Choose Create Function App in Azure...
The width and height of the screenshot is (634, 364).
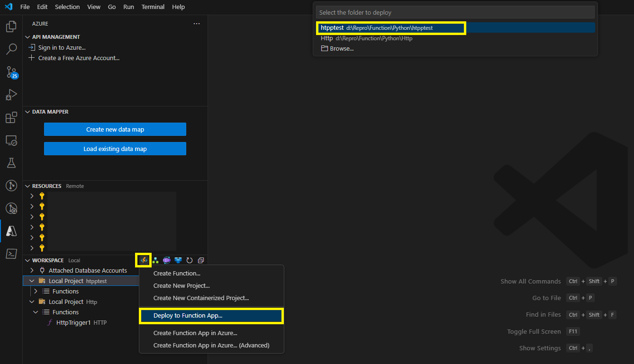tap(211, 333)
